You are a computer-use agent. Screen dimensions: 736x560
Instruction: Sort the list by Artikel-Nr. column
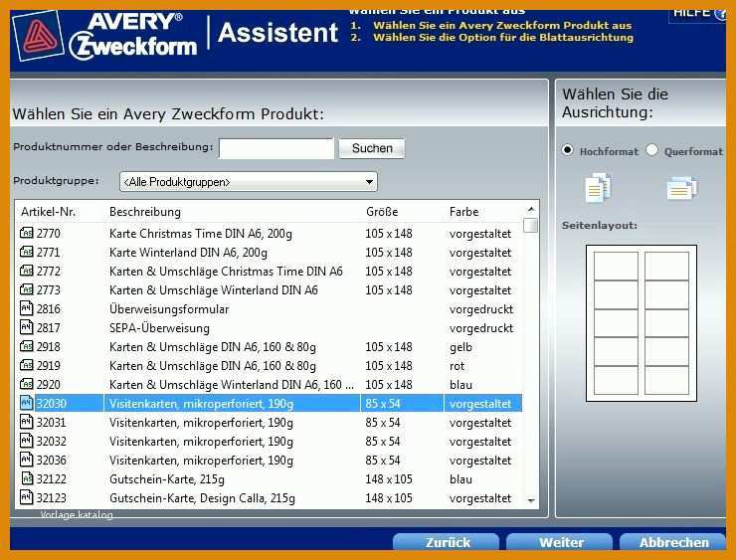pyautogui.click(x=48, y=212)
